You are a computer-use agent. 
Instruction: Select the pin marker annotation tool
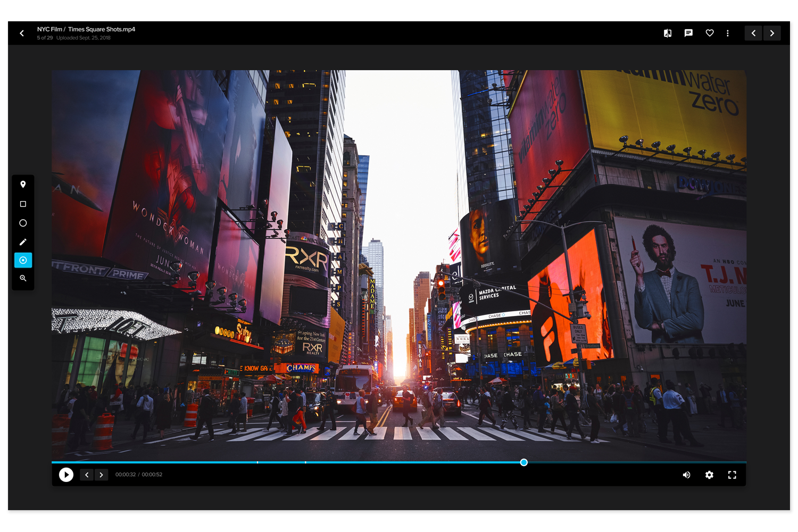pyautogui.click(x=23, y=185)
